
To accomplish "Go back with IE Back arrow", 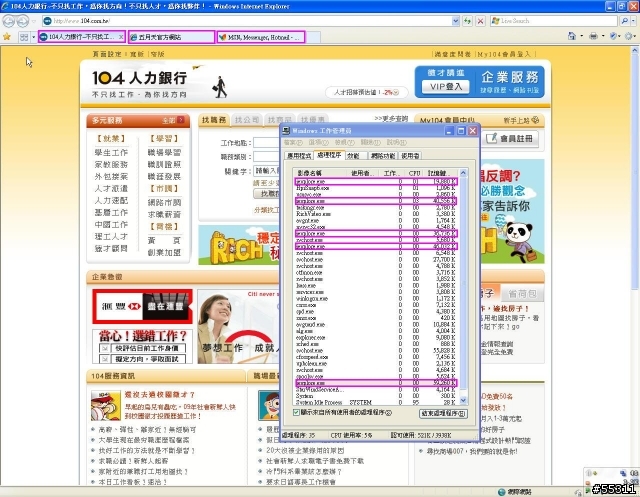I will 9,21.
